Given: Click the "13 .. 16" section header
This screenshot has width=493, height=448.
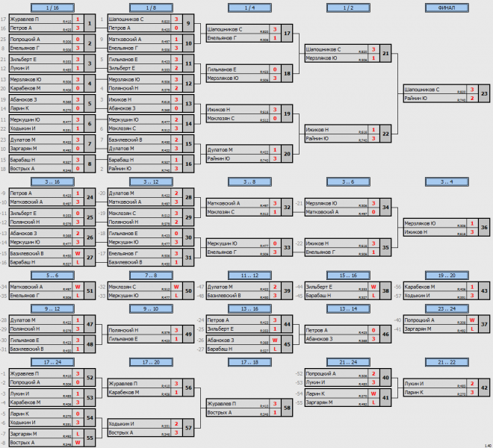Looking at the screenshot, I should (249, 308).
